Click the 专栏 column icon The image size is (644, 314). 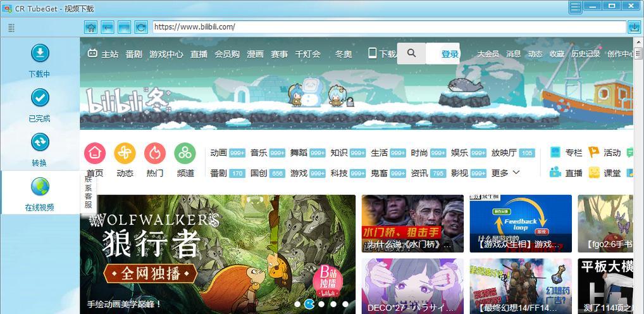(x=555, y=153)
